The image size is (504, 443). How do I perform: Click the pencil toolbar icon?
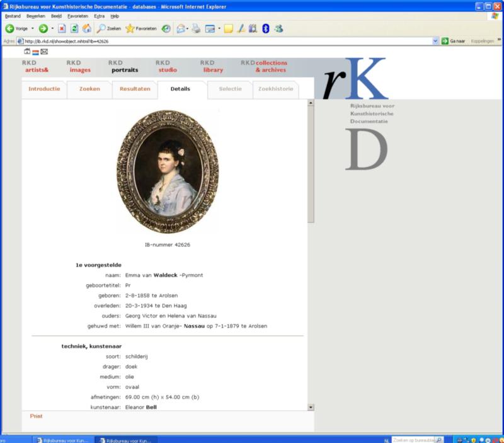241,28
